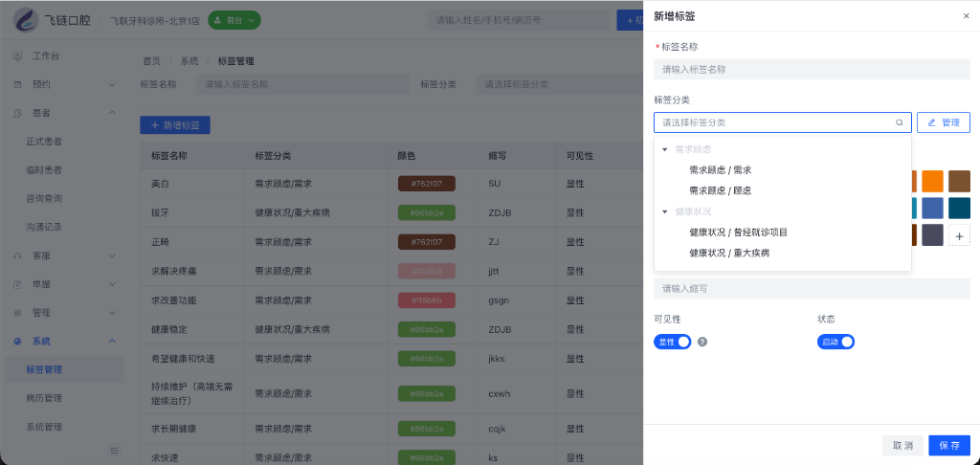980x465 pixels.
Task: Click the #762f07 color chip in the 美白 row
Action: tap(427, 184)
